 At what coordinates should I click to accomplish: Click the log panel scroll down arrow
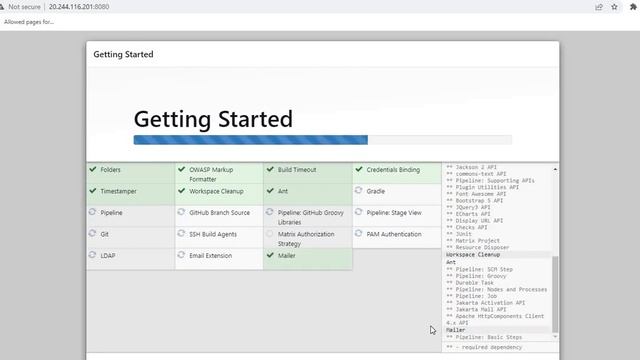click(x=555, y=337)
